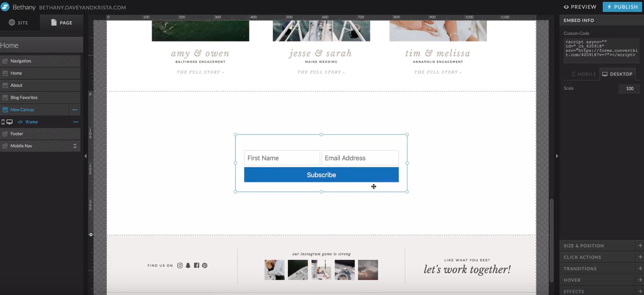
Task: Click the EMBED INFO panel header
Action: tap(601, 21)
